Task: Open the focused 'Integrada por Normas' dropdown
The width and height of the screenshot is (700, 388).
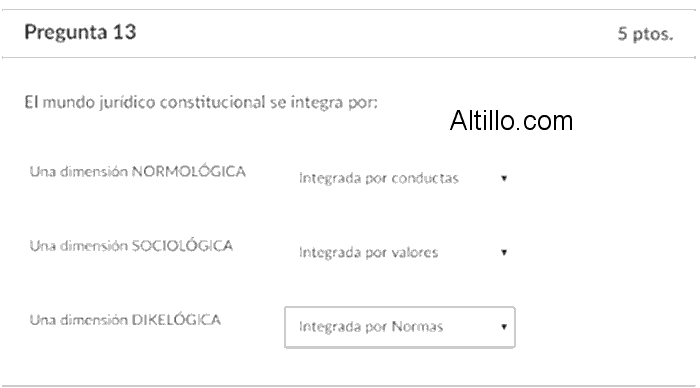Action: (400, 327)
